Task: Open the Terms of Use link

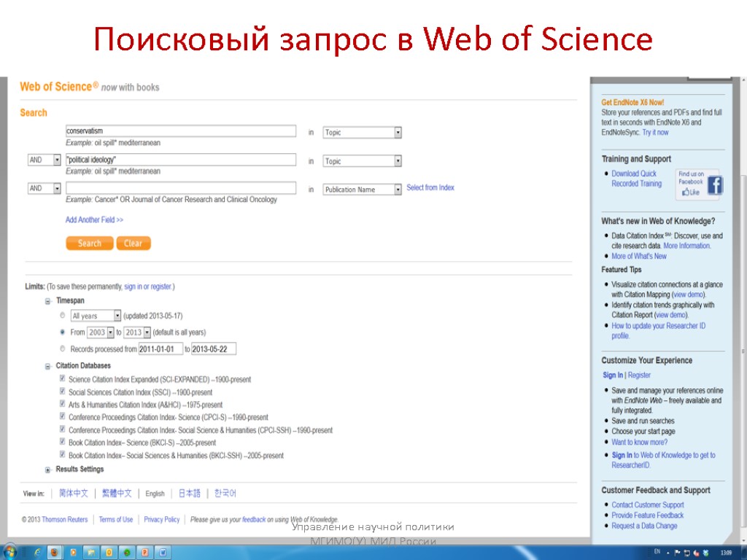Action: pyautogui.click(x=116, y=519)
